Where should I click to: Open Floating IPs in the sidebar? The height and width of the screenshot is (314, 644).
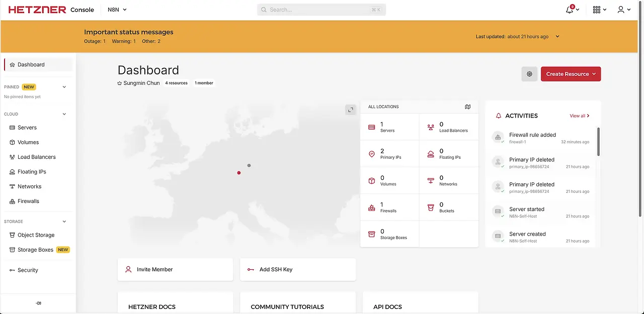[38, 172]
